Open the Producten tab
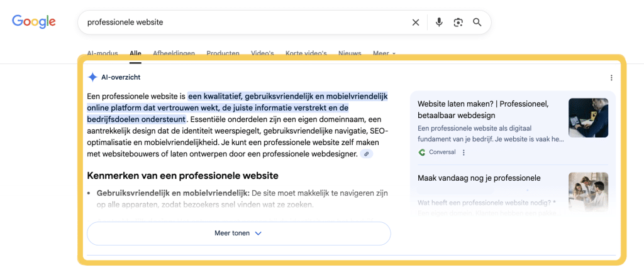Viewport: 644px width, 280px height. (223, 53)
